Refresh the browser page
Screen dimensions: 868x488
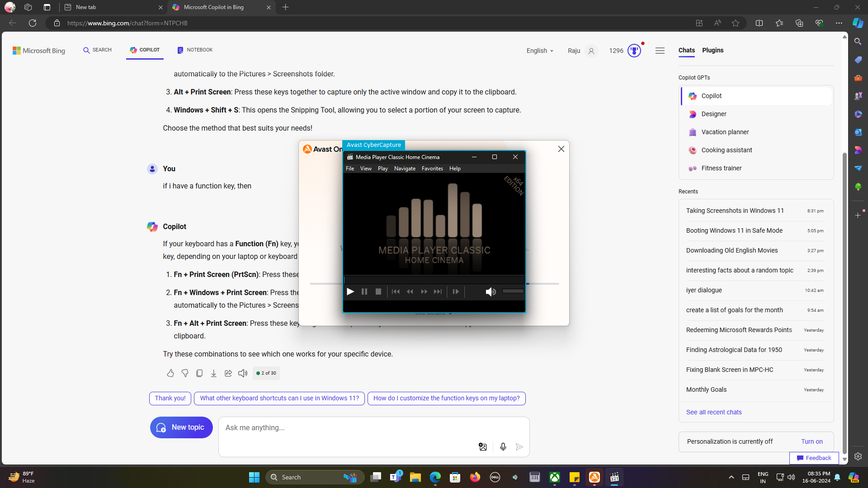(33, 23)
